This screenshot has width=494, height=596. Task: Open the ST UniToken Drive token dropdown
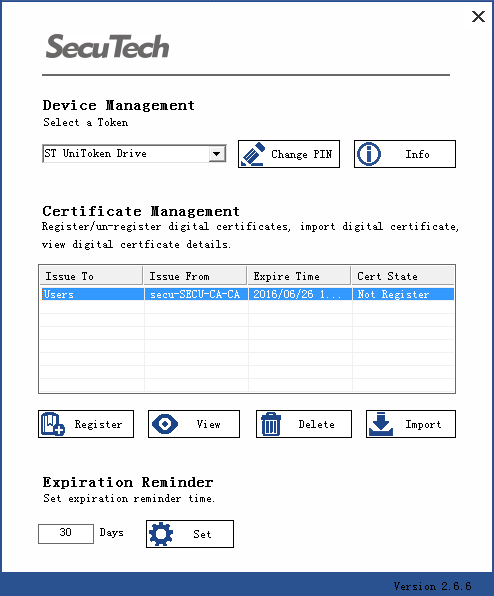(217, 154)
